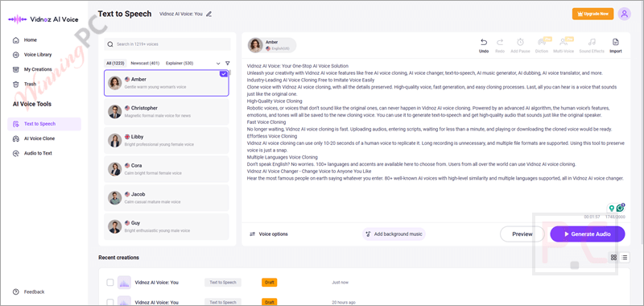Image resolution: width=644 pixels, height=306 pixels.
Task: Check the 'Just now' creation checkbox
Action: [110, 283]
